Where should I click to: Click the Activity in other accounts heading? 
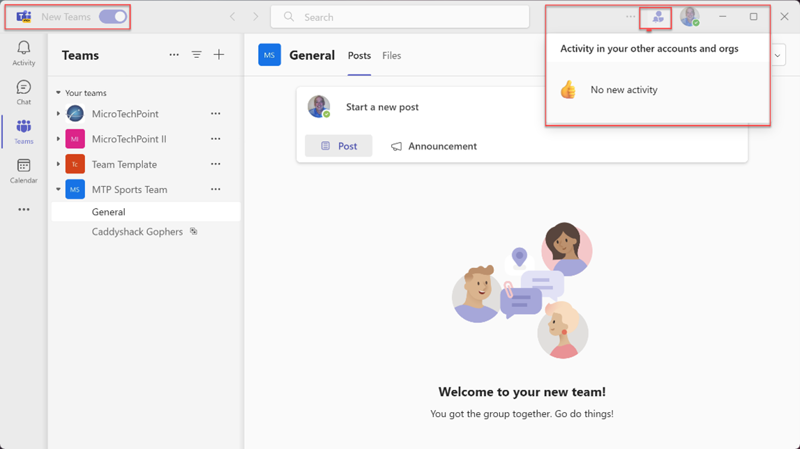[x=649, y=48]
